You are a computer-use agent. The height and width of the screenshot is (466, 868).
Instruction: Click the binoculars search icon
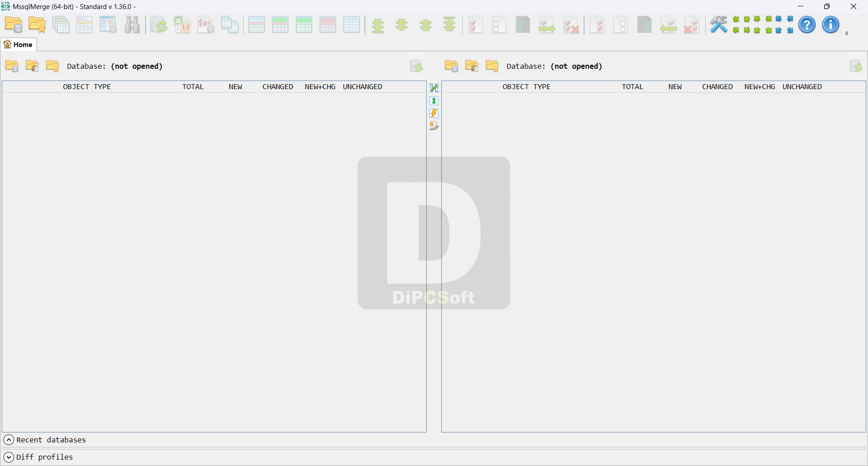[x=132, y=25]
